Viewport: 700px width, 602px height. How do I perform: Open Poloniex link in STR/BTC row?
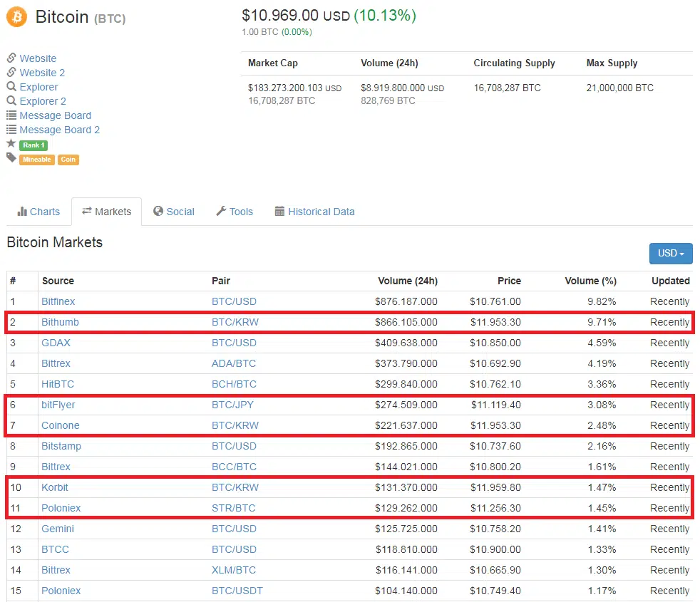61,508
